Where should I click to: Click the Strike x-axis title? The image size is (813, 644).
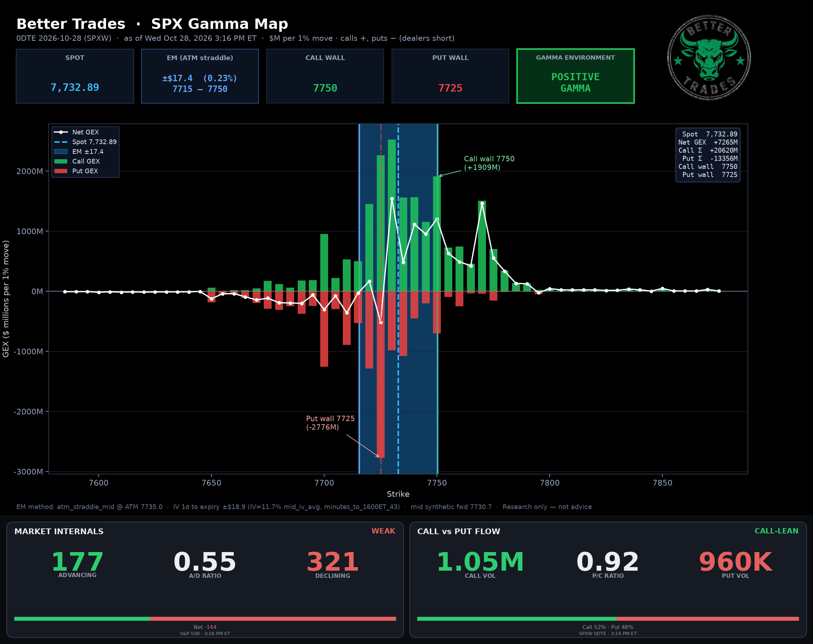click(398, 494)
